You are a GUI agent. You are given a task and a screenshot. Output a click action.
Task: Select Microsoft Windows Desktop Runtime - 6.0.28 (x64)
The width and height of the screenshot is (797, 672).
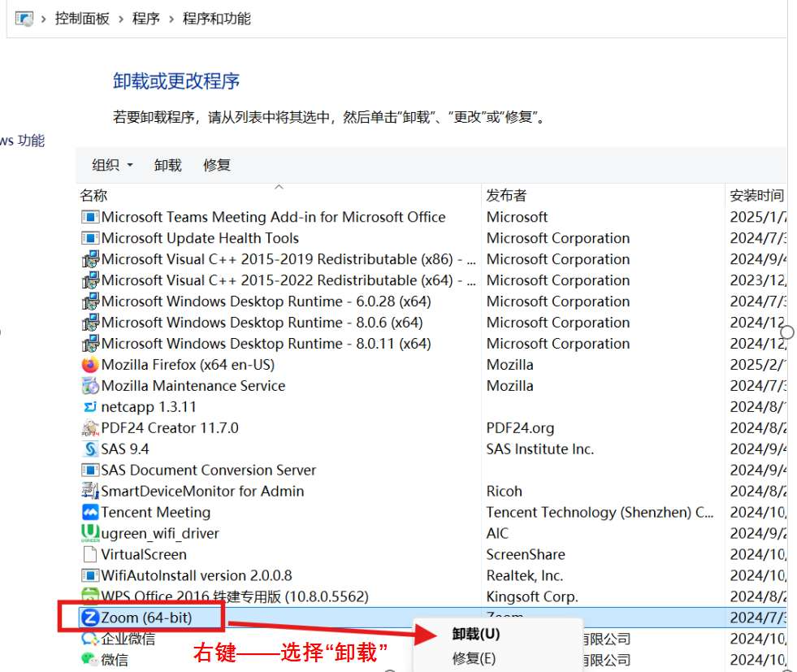click(266, 301)
